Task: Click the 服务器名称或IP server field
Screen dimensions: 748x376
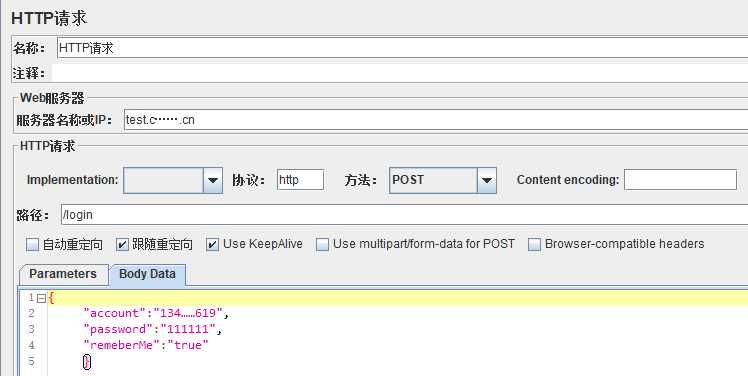Action: point(436,120)
